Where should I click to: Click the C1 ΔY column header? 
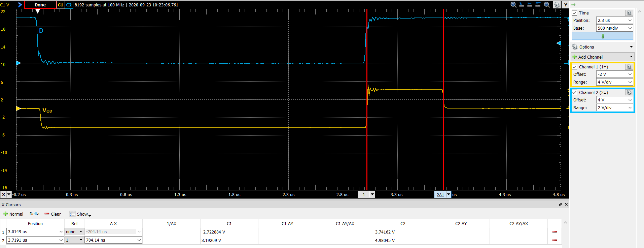(x=287, y=223)
